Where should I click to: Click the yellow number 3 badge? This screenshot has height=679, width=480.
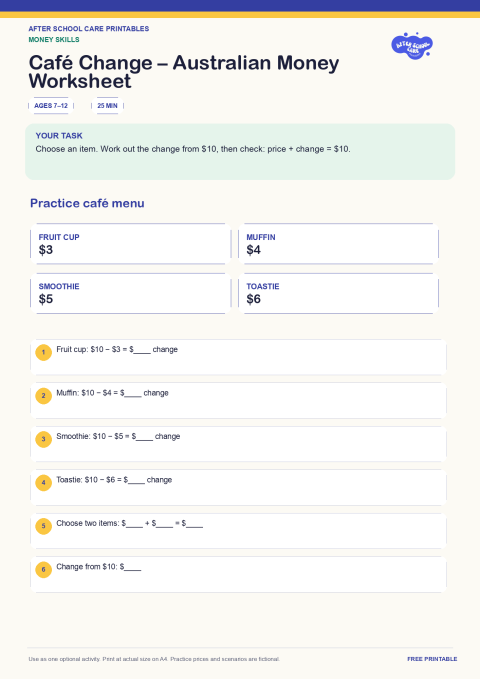pos(43,439)
